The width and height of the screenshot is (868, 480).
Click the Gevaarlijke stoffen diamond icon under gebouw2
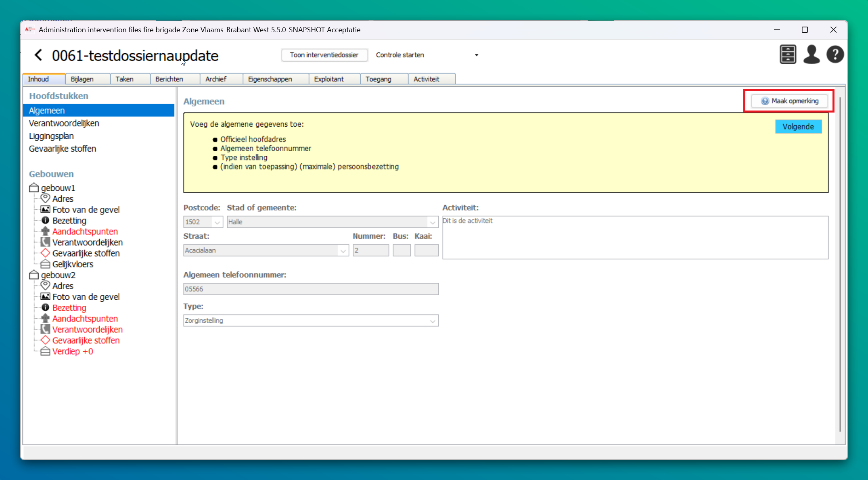45,340
